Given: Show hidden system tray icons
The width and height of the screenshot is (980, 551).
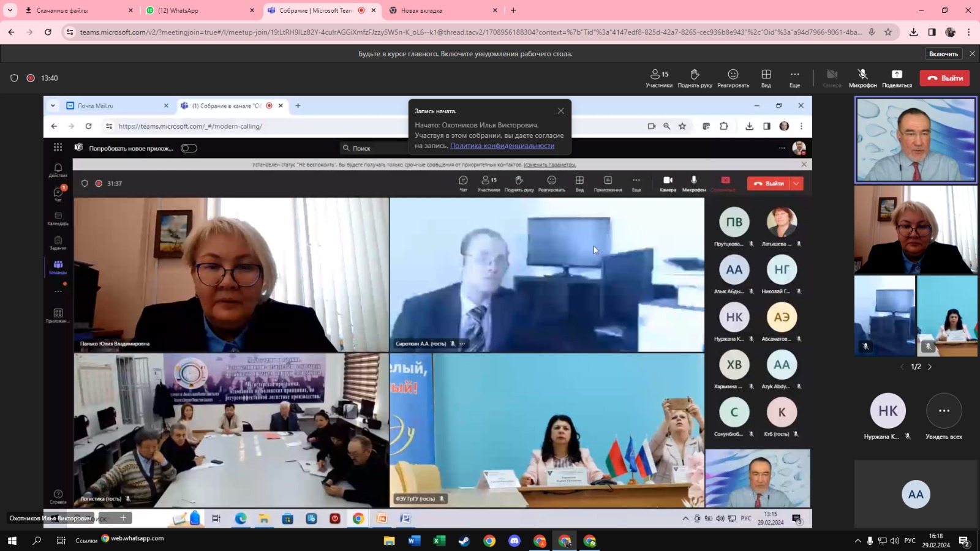Looking at the screenshot, I should pos(858,541).
